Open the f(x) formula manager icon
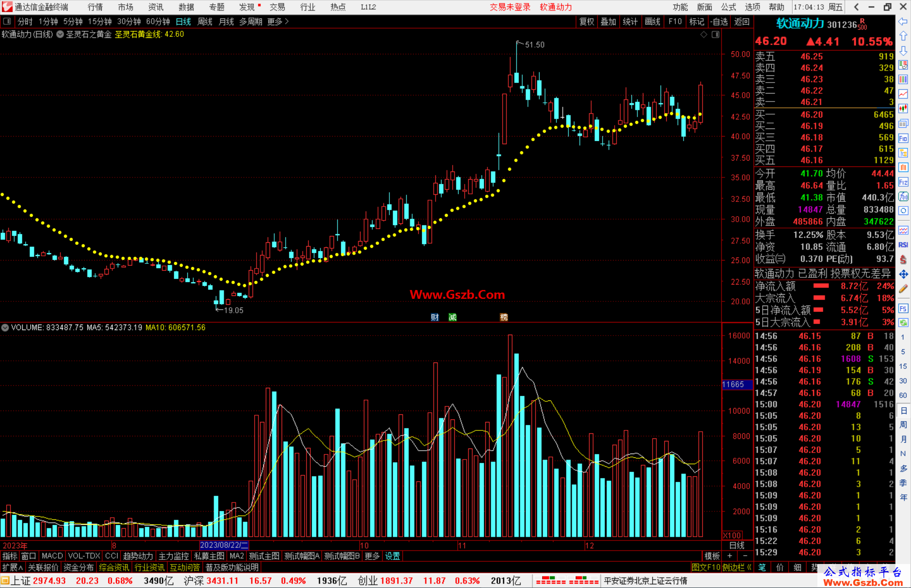This screenshot has width=911, height=588. click(x=903, y=196)
